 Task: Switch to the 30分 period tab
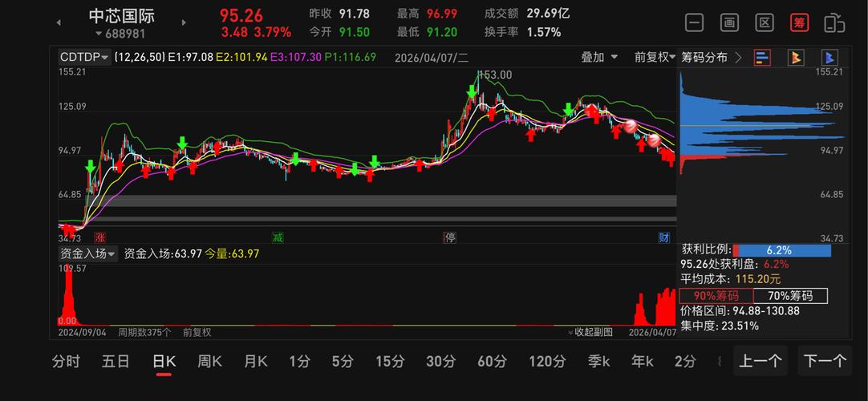tap(441, 362)
